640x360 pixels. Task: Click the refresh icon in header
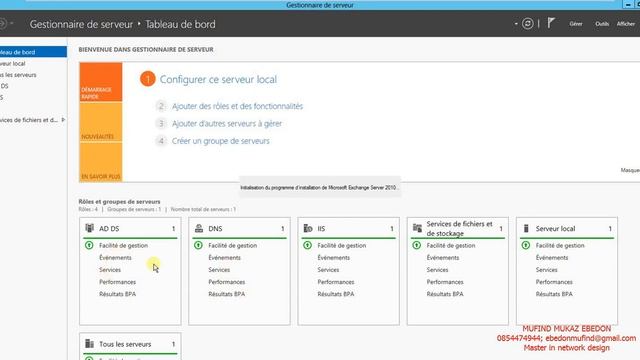(527, 24)
